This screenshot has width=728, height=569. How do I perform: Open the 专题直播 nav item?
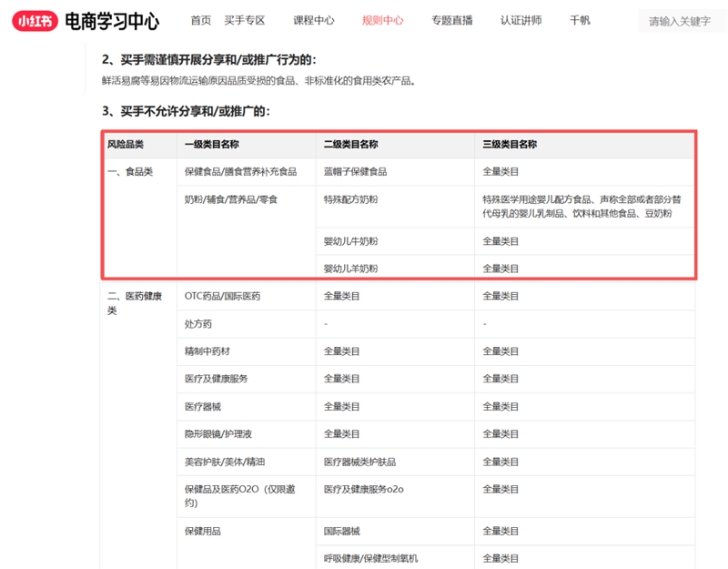point(452,20)
